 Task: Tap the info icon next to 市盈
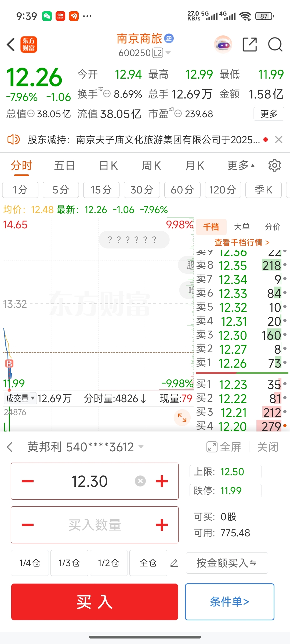click(x=178, y=114)
